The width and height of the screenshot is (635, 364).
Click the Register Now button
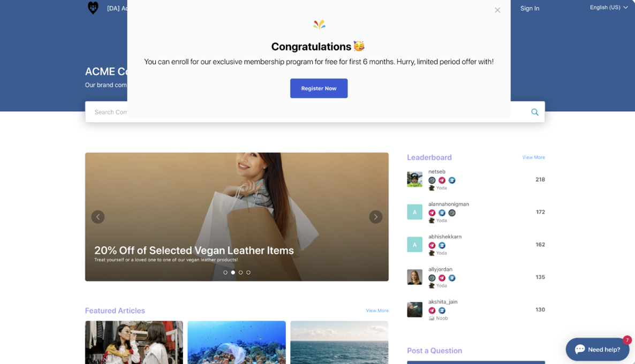pyautogui.click(x=319, y=88)
